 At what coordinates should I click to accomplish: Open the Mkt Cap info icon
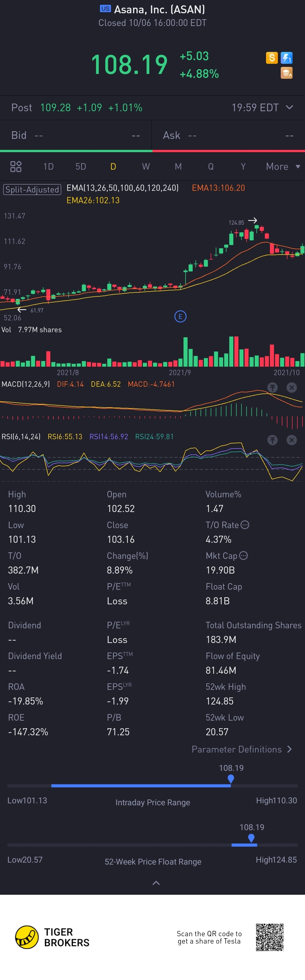pyautogui.click(x=243, y=555)
